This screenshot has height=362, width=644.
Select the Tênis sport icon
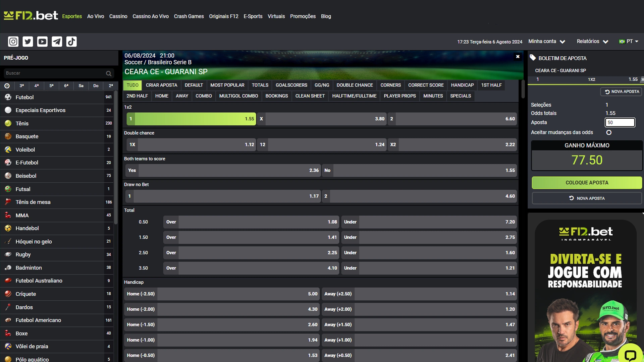click(8, 123)
